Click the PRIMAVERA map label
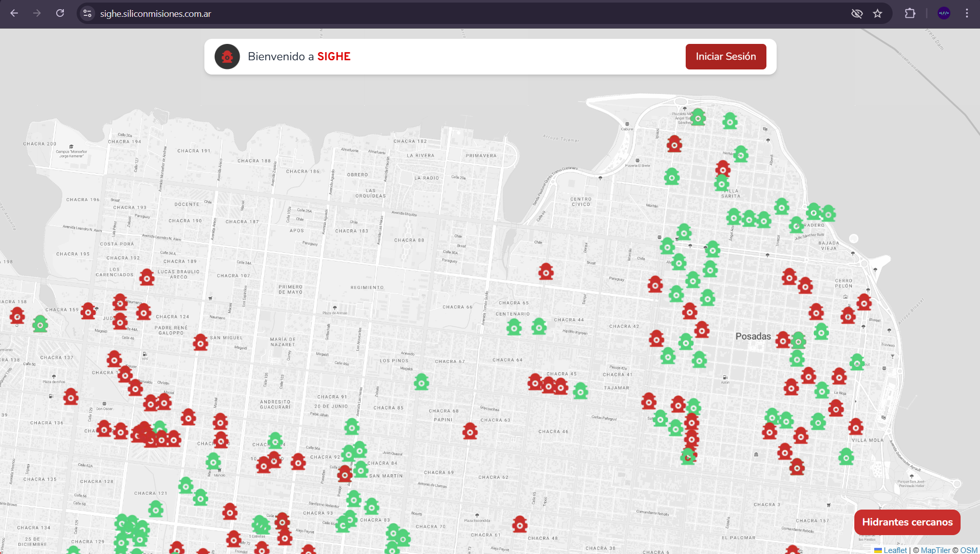The width and height of the screenshot is (980, 554). tap(481, 156)
